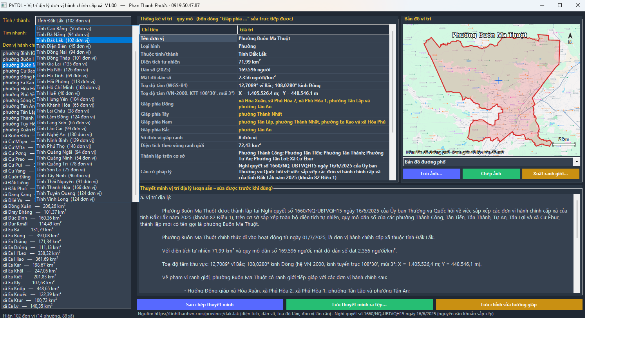Click the Chỉ tiêu column header
This screenshot has width=644, height=347.
188,30
